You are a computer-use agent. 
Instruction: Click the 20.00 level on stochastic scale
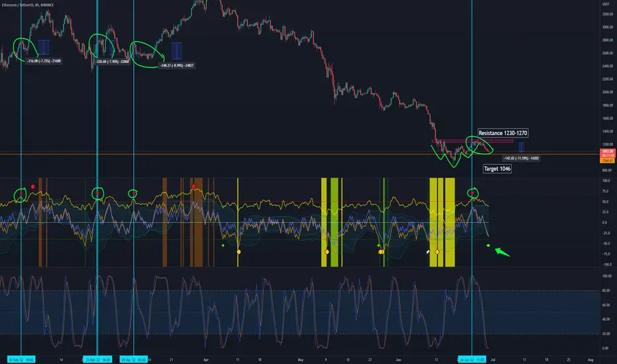click(x=608, y=334)
